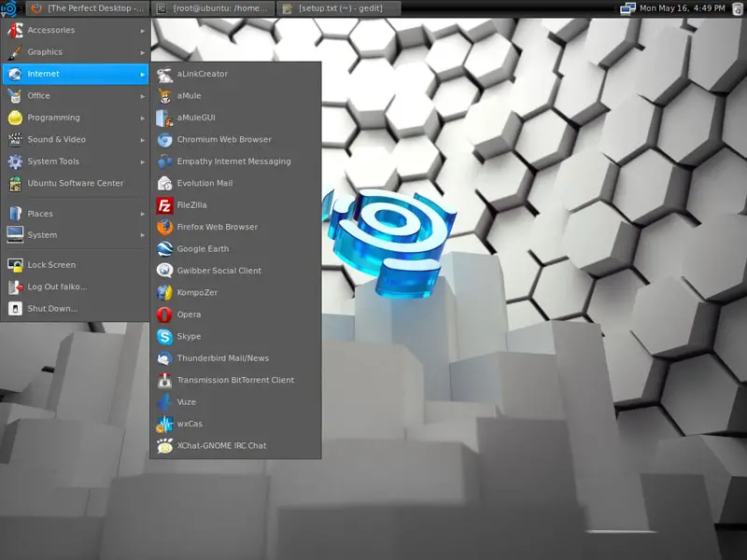Screen dimensions: 747x560
Task: Click the red Opera icon
Action: 165,315
